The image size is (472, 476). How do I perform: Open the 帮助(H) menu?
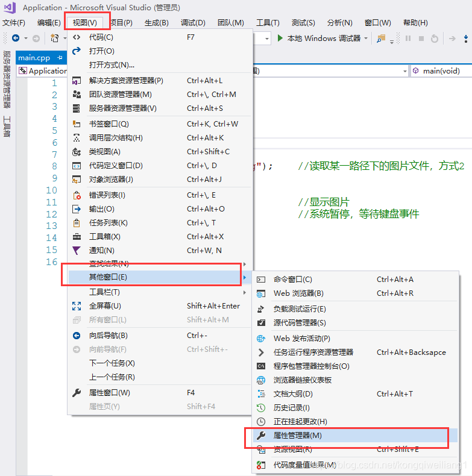pos(415,23)
